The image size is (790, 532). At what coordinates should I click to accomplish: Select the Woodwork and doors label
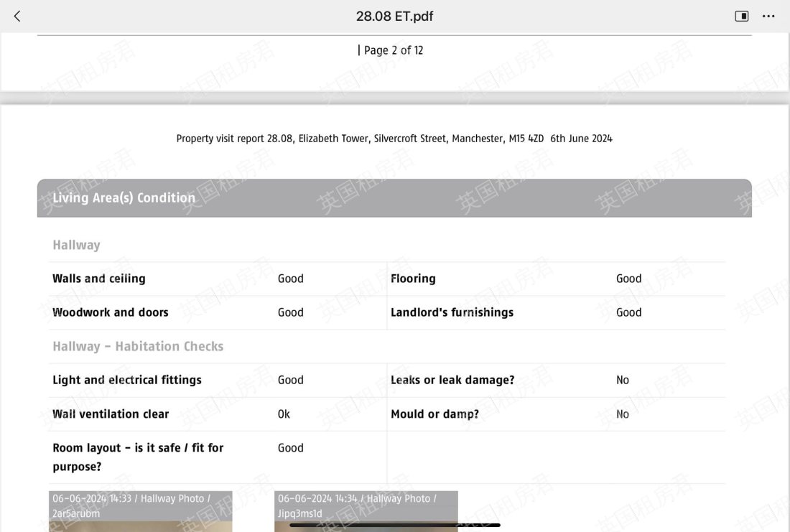click(x=111, y=312)
